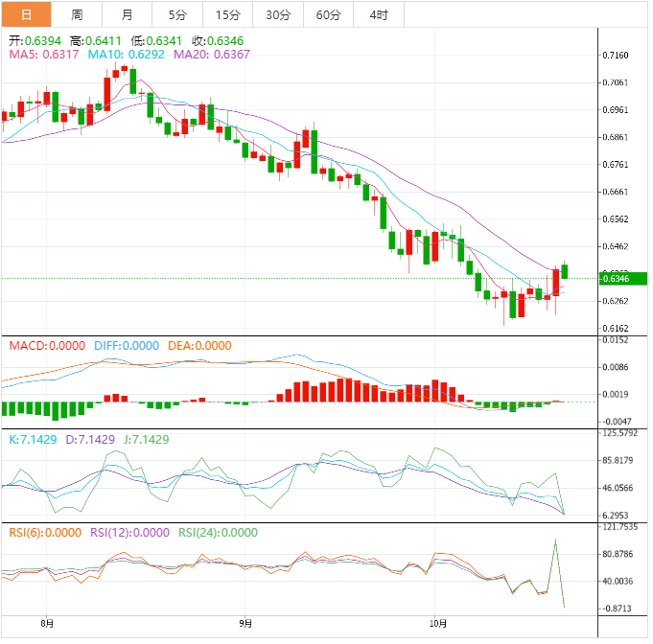Viewport: 653px width, 644px height.
Task: Click the DIFF:0.0000 indicator label
Action: click(127, 346)
